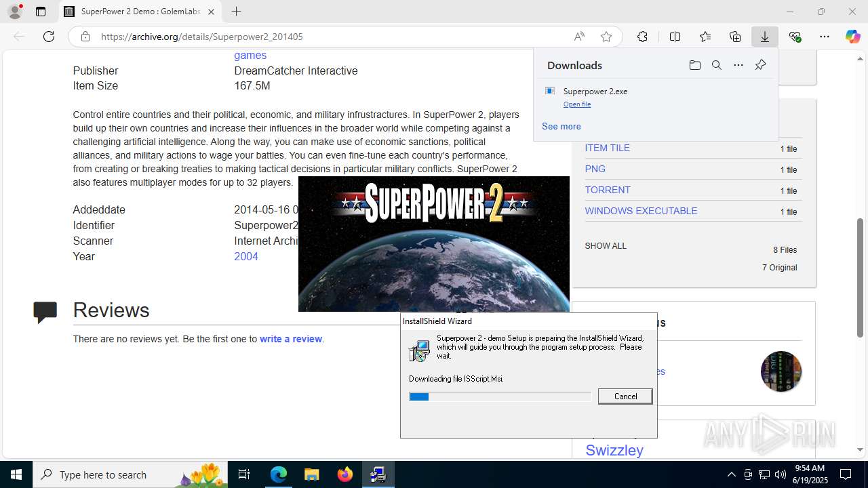Click the SuperPower 2 splash image

pyautogui.click(x=434, y=244)
